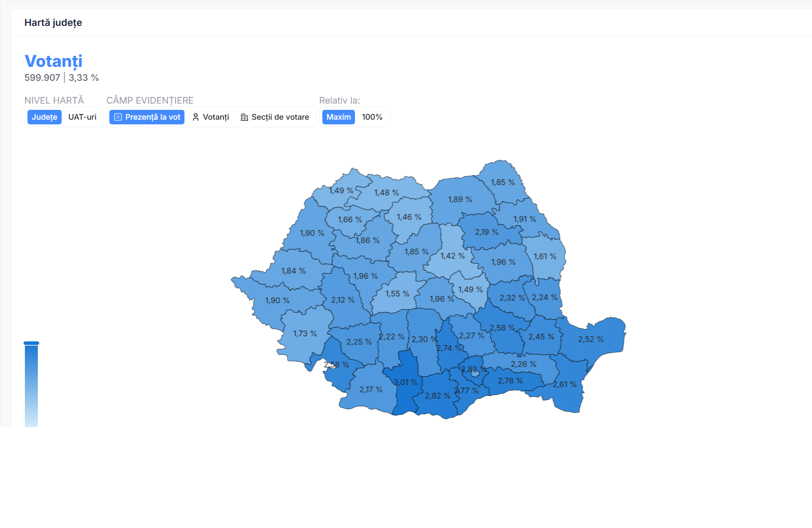This screenshot has width=812, height=528.
Task: Select county labeled 2,19 %
Action: pyautogui.click(x=487, y=232)
